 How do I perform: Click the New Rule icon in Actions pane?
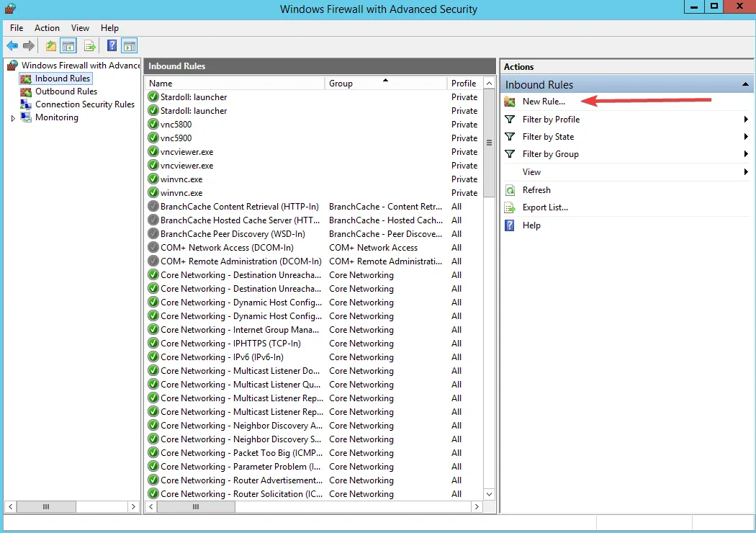coord(510,102)
